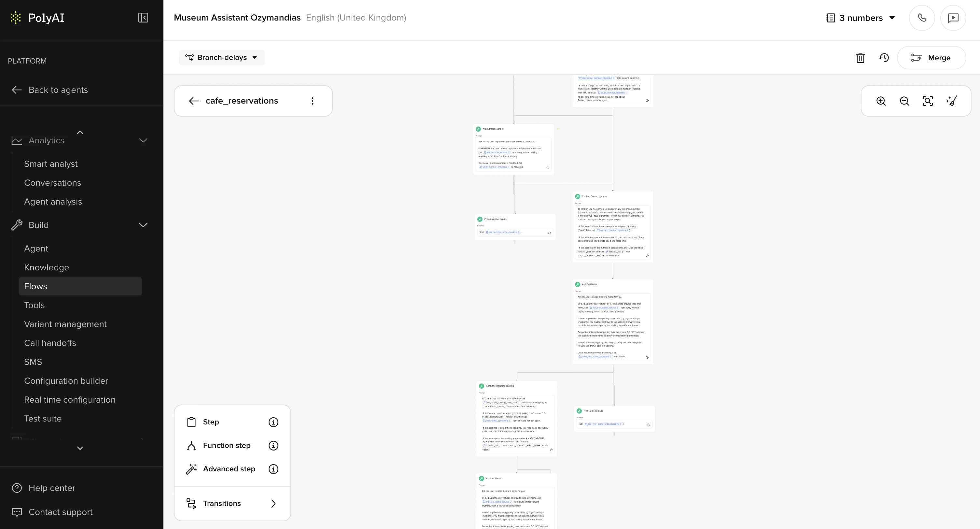Open the Branch-delays branch dropdown
Viewport: 980px width, 529px height.
[x=222, y=58]
